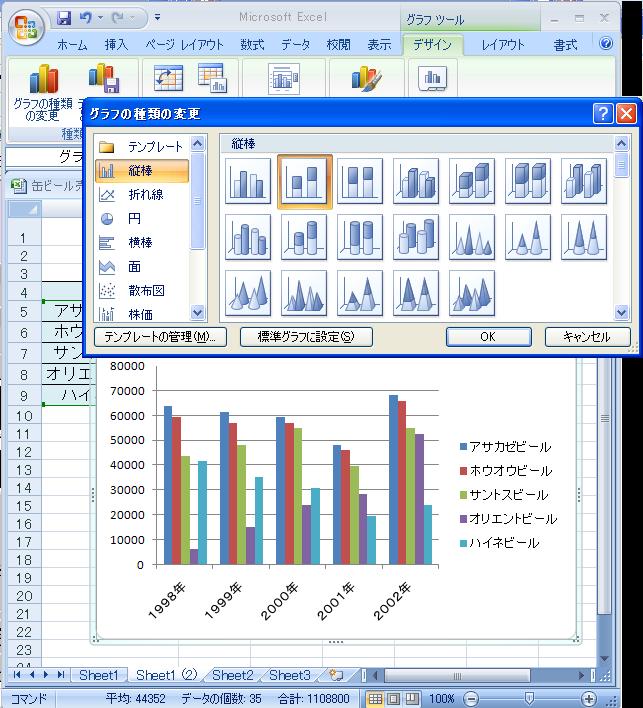This screenshot has width=643, height=708.
Task: Click chart gallery scroll-up arrow
Action: click(x=621, y=144)
